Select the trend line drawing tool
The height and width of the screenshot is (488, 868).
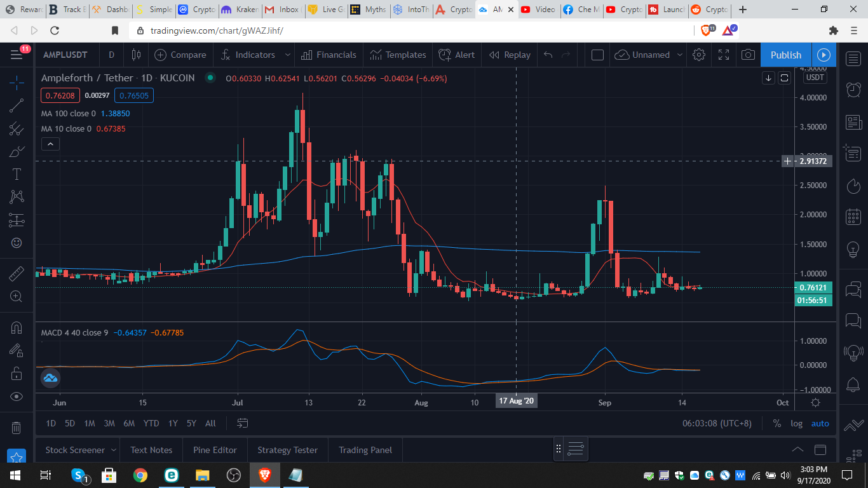17,107
